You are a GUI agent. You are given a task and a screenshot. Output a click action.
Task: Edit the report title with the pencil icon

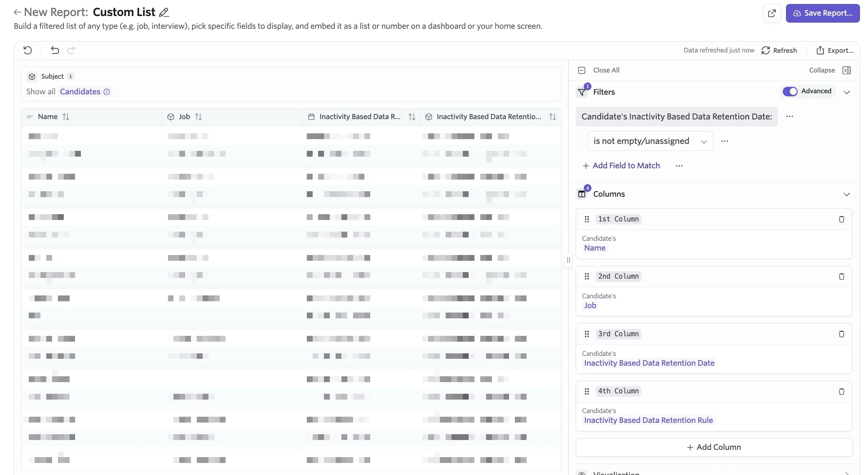pos(164,12)
